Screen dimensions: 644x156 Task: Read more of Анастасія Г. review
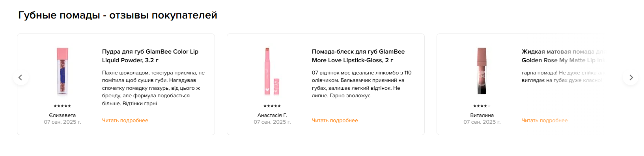pyautogui.click(x=335, y=121)
